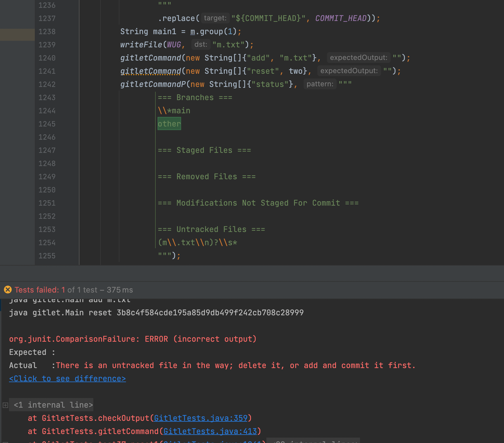Viewport: 504px width, 443px height.
Task: Click the highlighted 'other' text in code
Action: tap(169, 124)
